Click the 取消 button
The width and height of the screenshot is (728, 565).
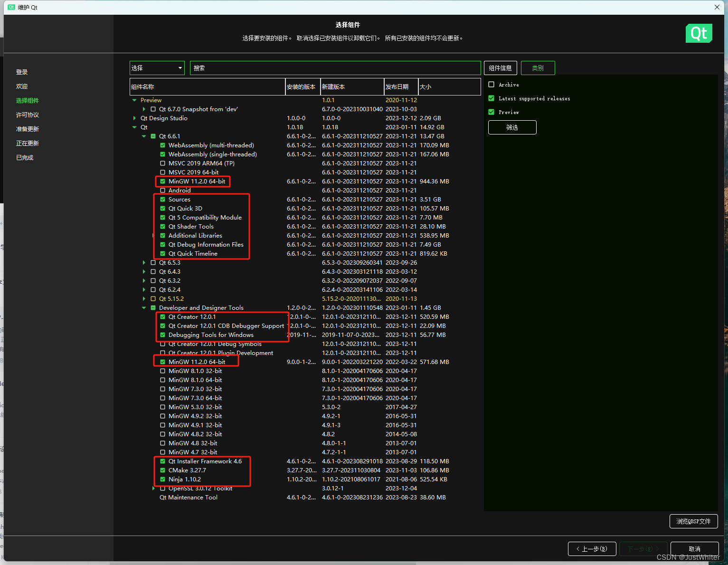pyautogui.click(x=694, y=548)
